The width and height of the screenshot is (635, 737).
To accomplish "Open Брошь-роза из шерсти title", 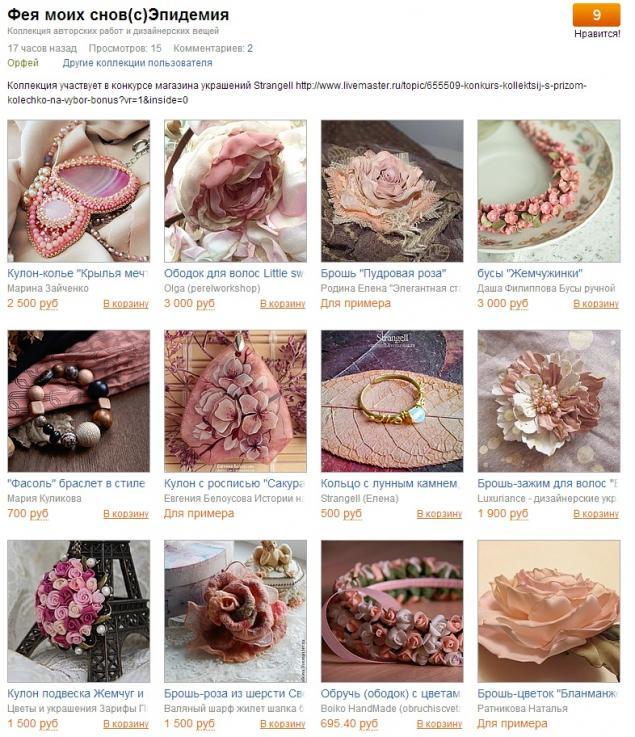I will [235, 693].
